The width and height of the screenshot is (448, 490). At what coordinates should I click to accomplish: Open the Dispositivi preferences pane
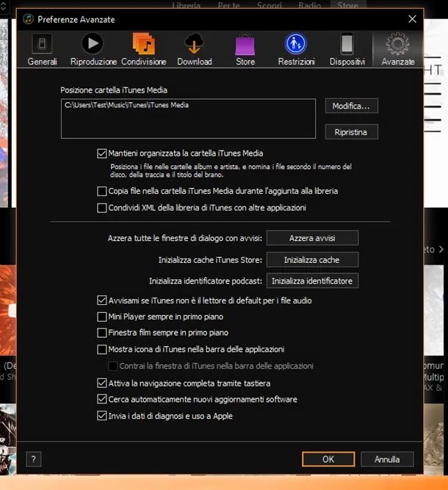(347, 49)
